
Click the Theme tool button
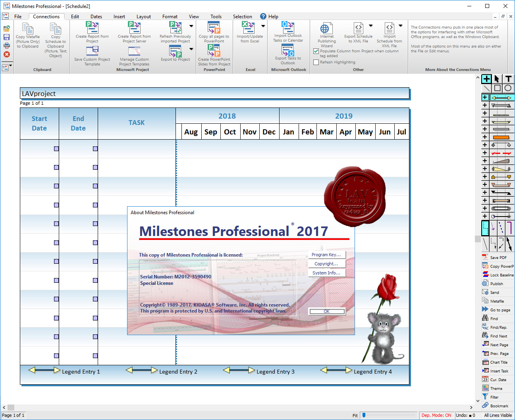[498, 388]
